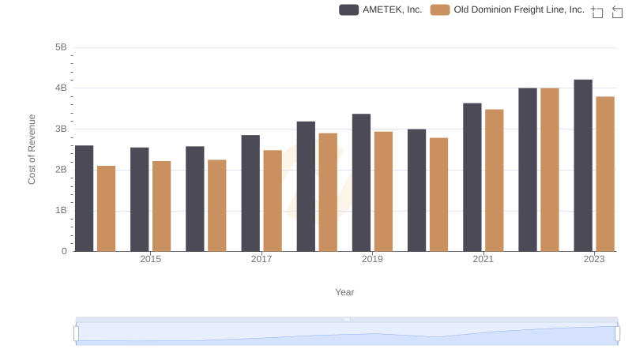Select the Old Dominion bar for 2014
Screen dimensions: 632x364
coord(107,208)
